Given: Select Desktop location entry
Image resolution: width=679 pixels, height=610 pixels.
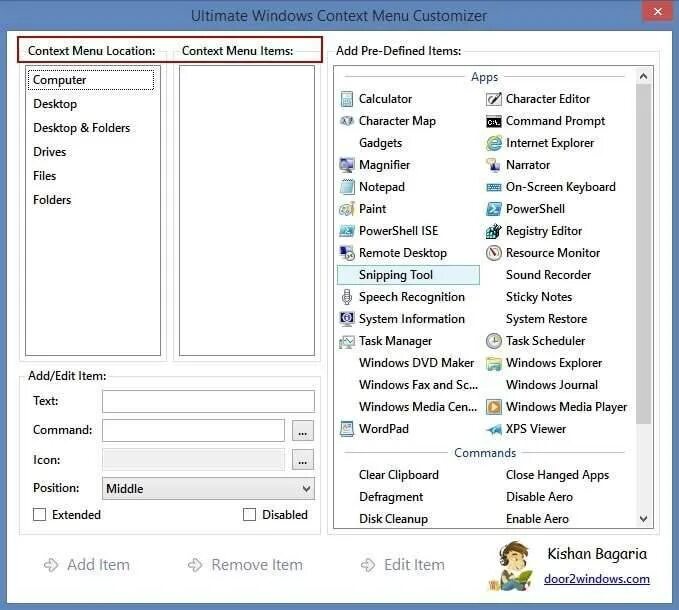Looking at the screenshot, I should [55, 104].
